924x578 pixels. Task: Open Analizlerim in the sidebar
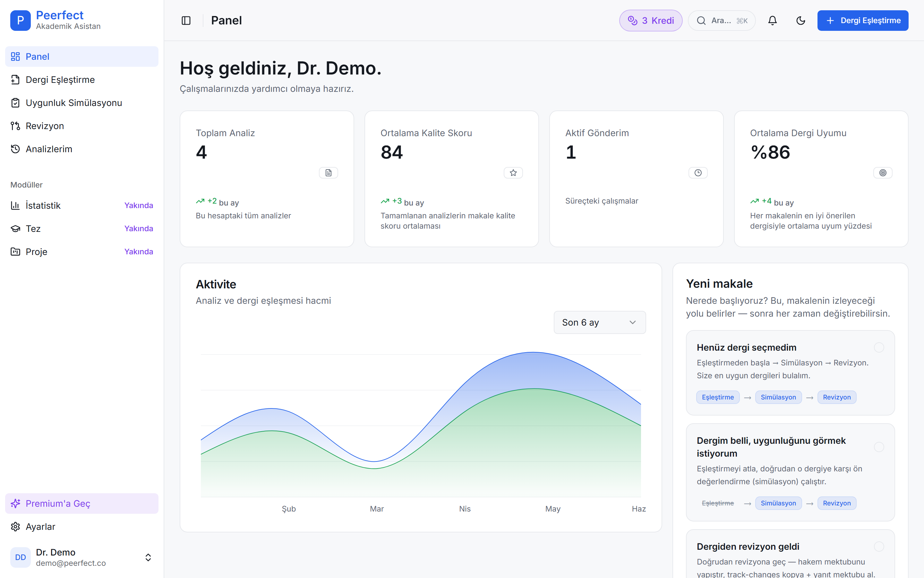click(x=82, y=149)
